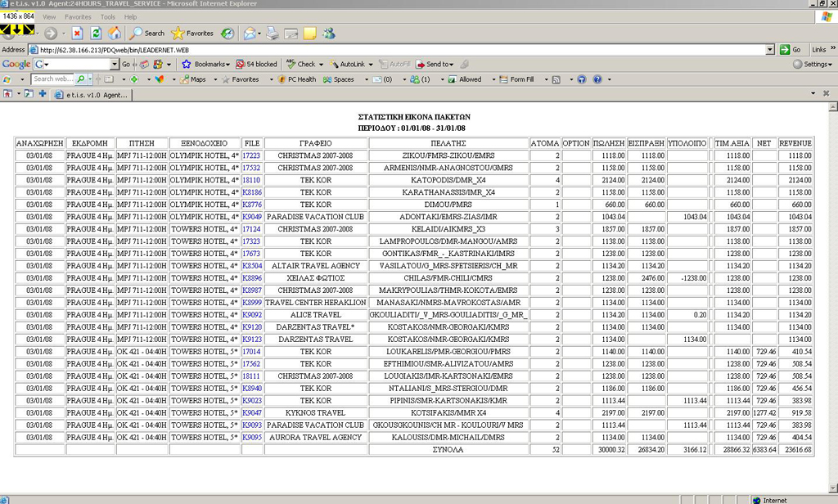
Task: Open the AutoLink dropdown arrow
Action: [371, 65]
